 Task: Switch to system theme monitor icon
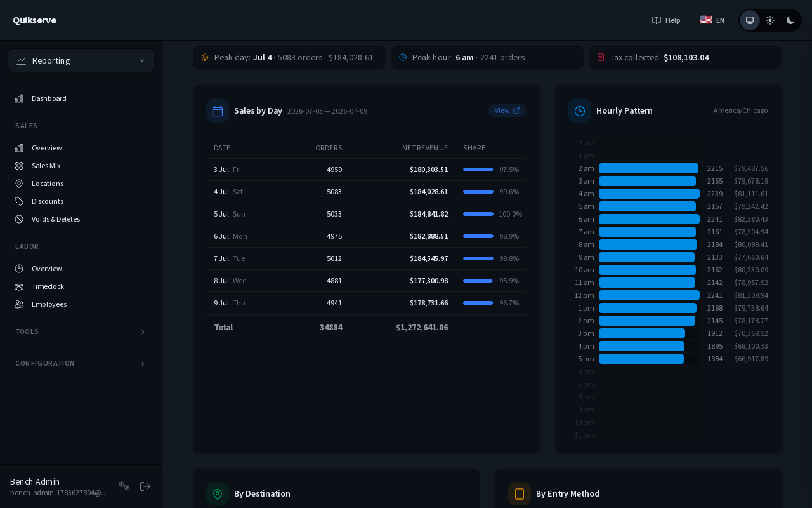tap(750, 20)
